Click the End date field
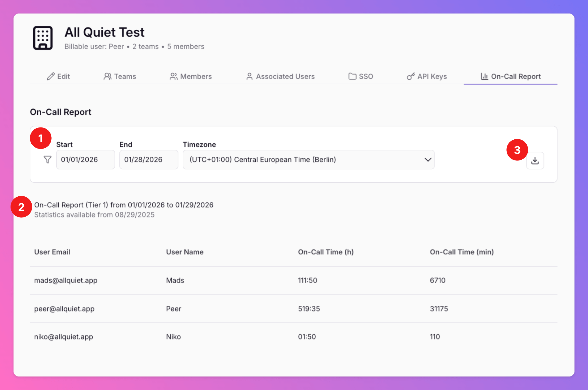588x390 pixels. pyautogui.click(x=149, y=160)
